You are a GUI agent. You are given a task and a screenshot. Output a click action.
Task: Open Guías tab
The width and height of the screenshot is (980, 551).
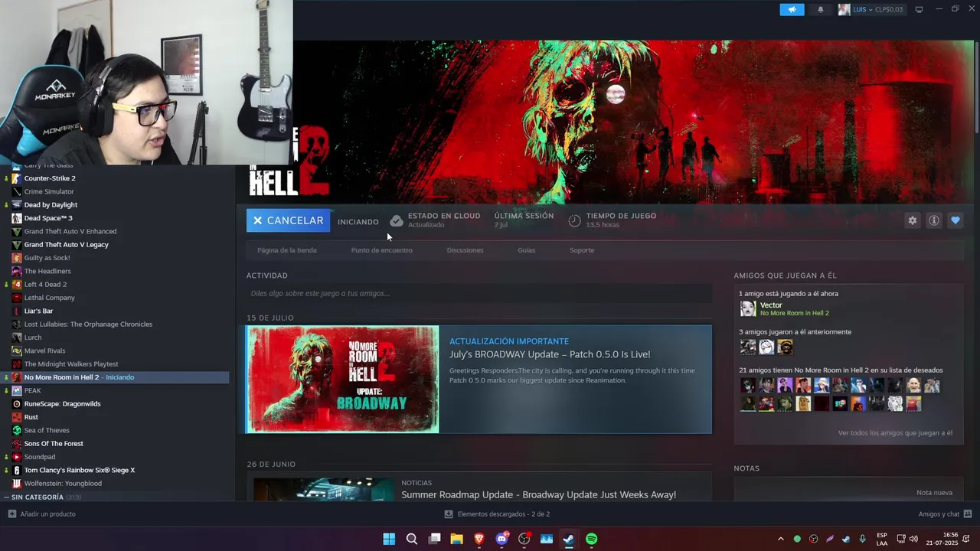[x=526, y=250]
